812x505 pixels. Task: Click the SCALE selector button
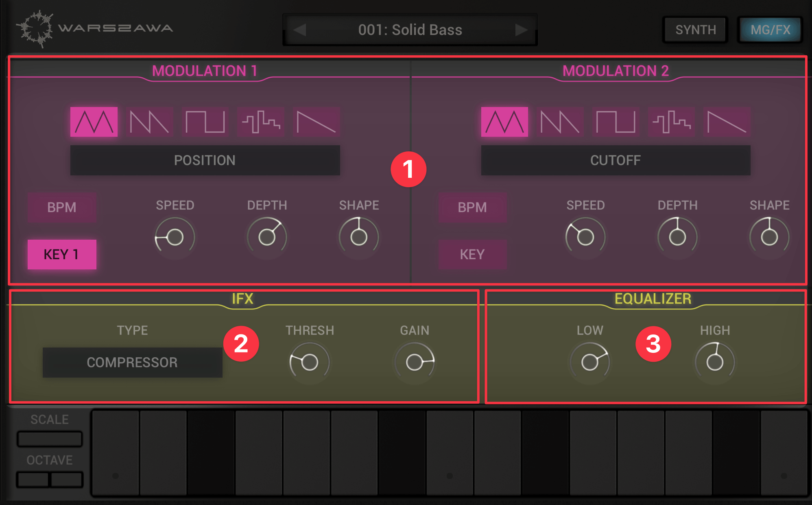point(50,439)
